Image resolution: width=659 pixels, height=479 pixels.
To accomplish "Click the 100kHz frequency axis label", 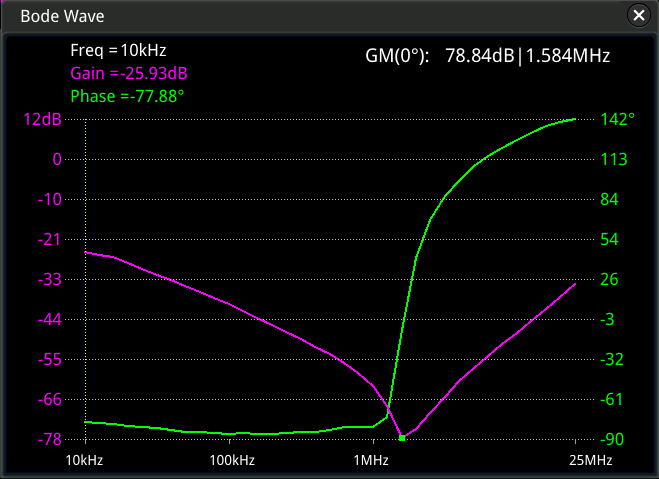I will coord(231,460).
